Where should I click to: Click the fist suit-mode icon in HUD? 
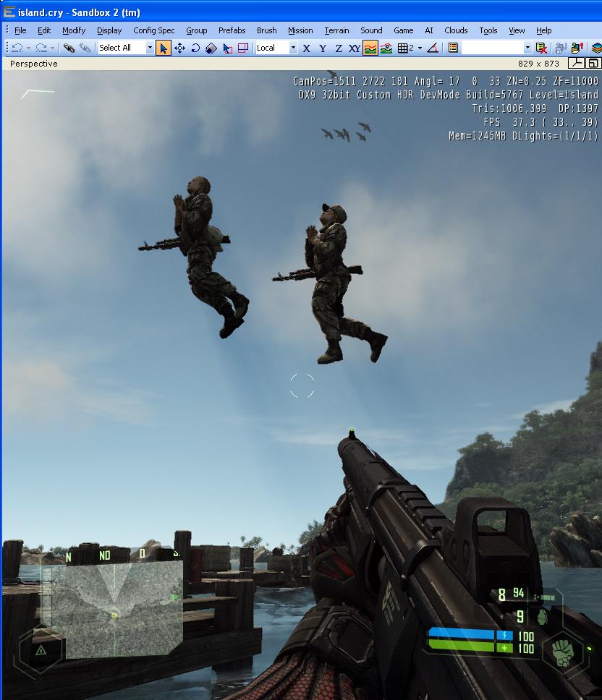coord(563,652)
